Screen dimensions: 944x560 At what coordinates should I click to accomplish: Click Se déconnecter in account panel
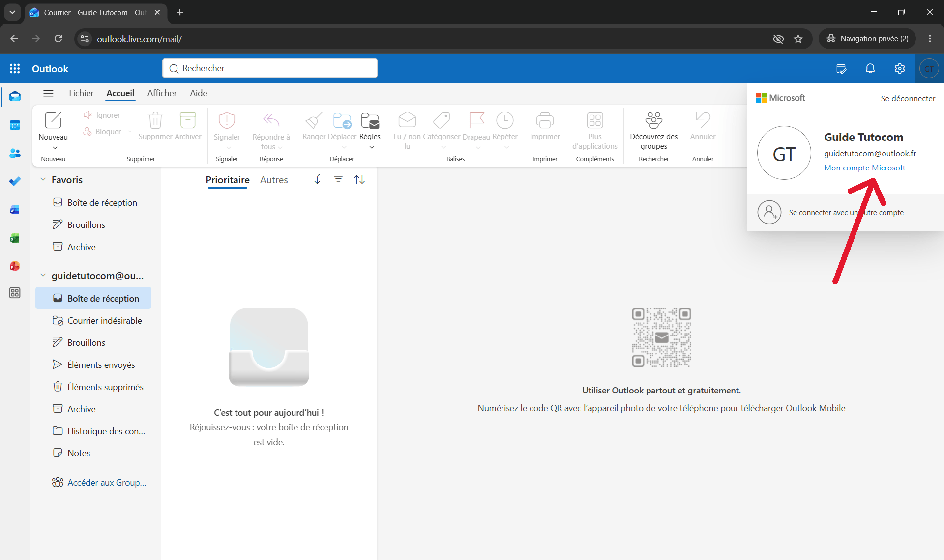point(908,99)
